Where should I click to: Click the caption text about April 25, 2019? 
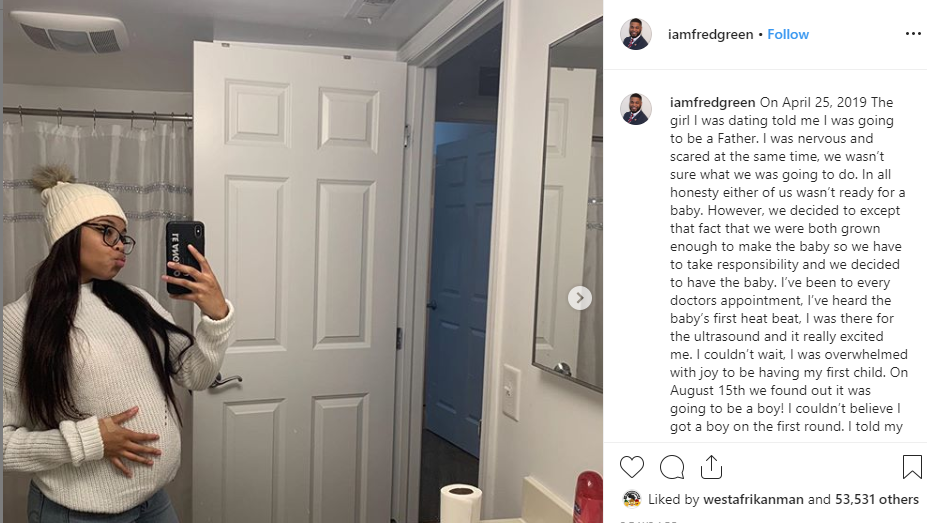point(788,264)
